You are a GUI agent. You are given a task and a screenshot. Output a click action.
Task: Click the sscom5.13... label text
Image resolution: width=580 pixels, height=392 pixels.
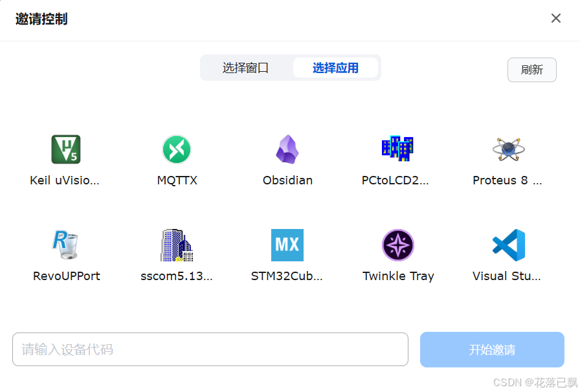pyautogui.click(x=177, y=276)
